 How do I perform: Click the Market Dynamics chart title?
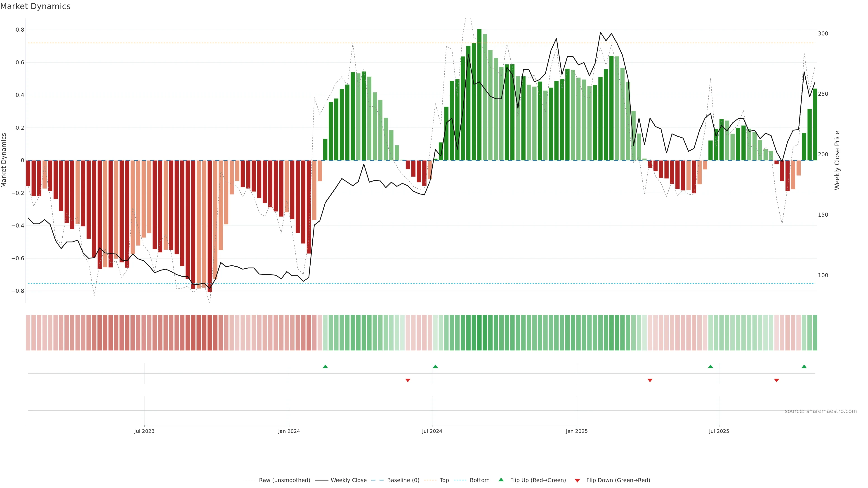[x=35, y=6]
